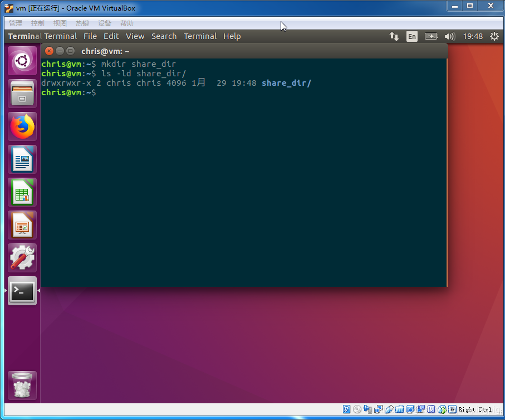Screen dimensions: 505x420
Task: Click VirtualBox audio status icon
Action: [367, 409]
